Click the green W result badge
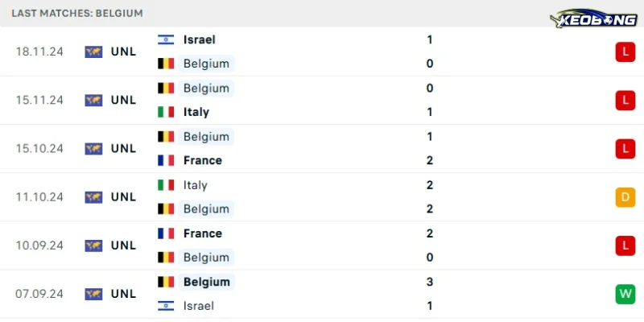Screen dimensions: 644x322 coord(625,294)
